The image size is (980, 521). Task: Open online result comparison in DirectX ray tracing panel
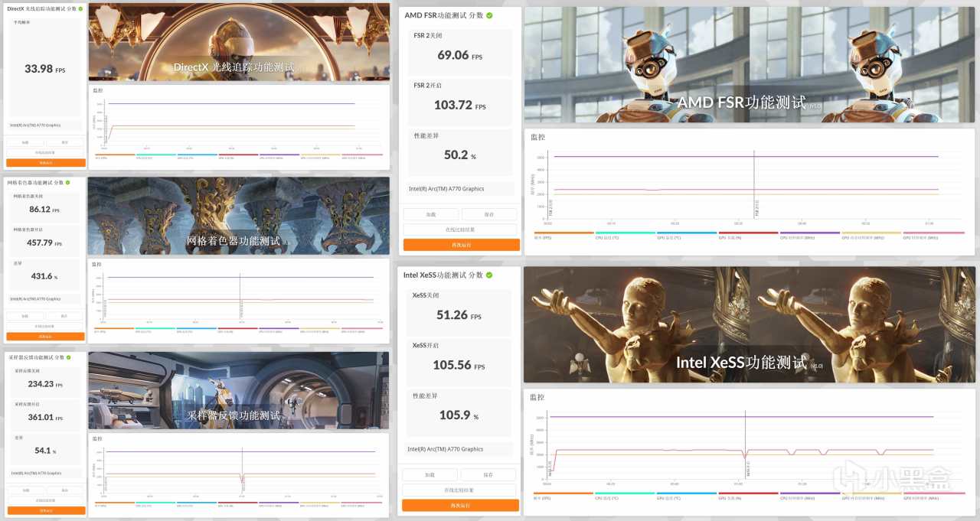tap(46, 152)
